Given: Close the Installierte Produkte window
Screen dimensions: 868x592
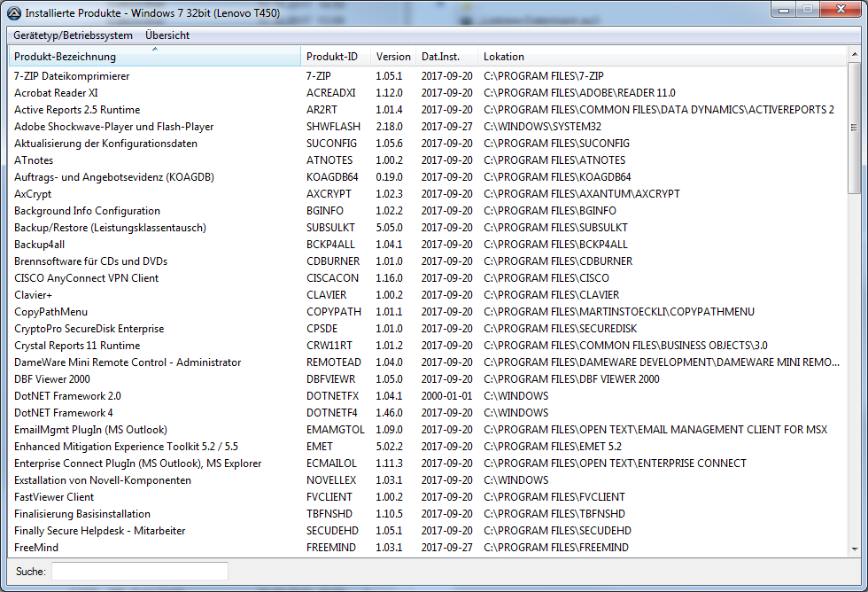Looking at the screenshot, I should click(x=840, y=8).
